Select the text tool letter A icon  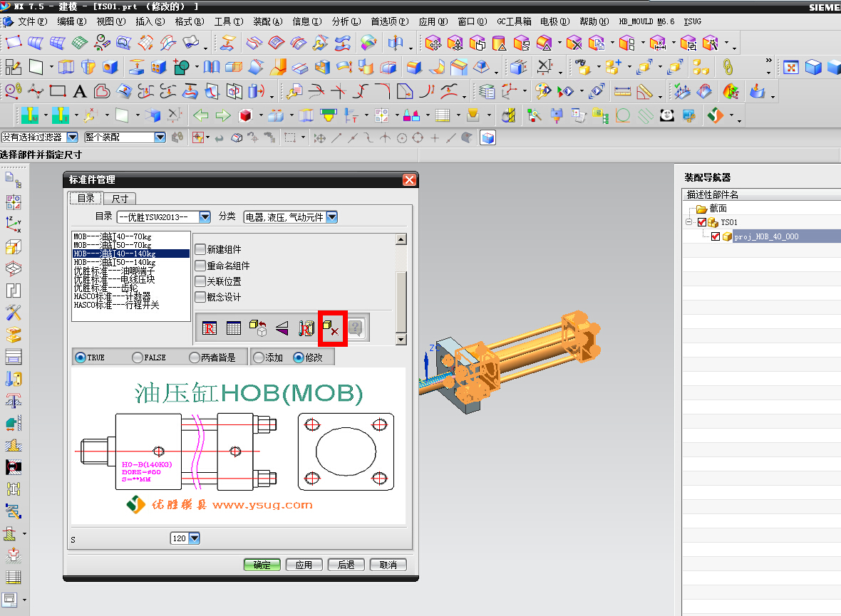point(80,92)
